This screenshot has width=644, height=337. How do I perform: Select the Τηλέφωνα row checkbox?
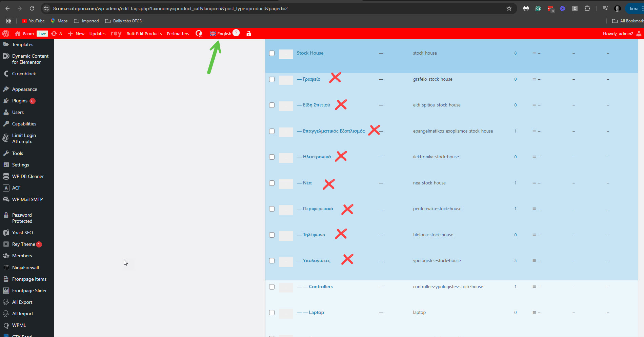[x=272, y=235]
